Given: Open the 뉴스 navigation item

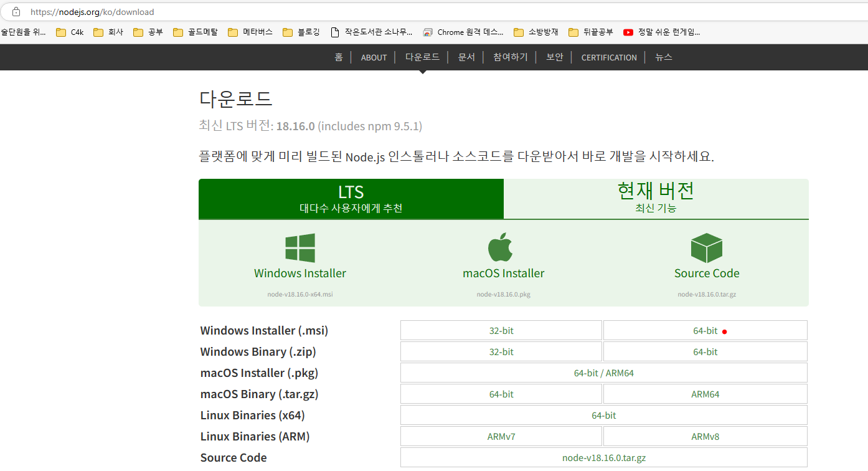Looking at the screenshot, I should point(664,57).
